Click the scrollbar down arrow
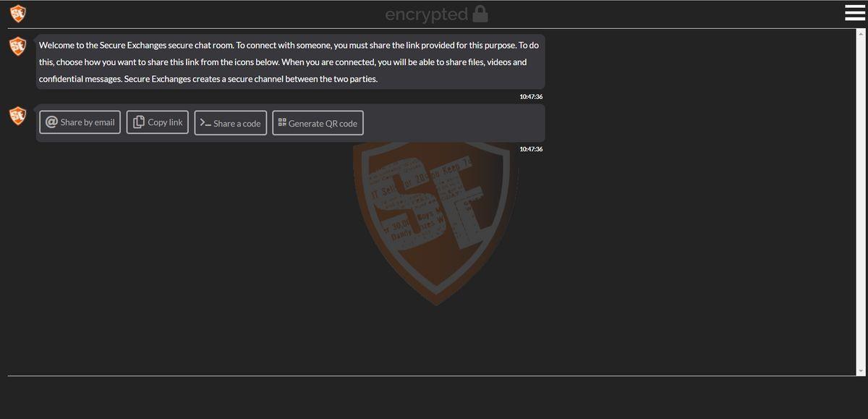 pos(861,371)
